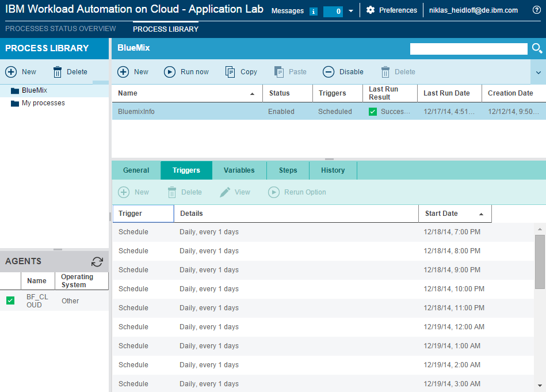This screenshot has width=546, height=392.
Task: Click the Paste icon in BlueMix toolbar
Action: click(279, 72)
